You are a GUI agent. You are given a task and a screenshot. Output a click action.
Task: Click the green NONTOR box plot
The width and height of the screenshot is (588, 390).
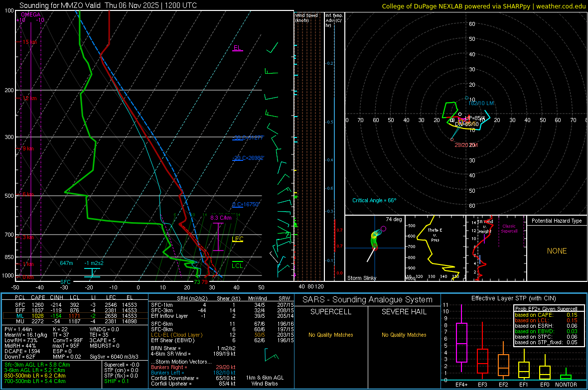click(x=566, y=375)
